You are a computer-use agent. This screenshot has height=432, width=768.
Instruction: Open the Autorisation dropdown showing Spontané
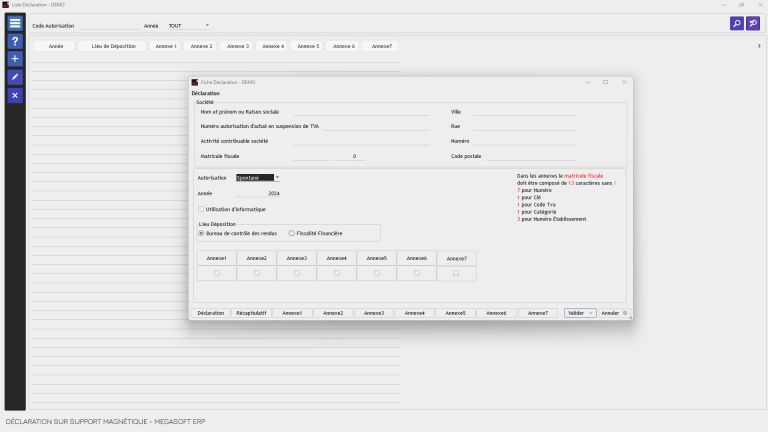coord(277,177)
